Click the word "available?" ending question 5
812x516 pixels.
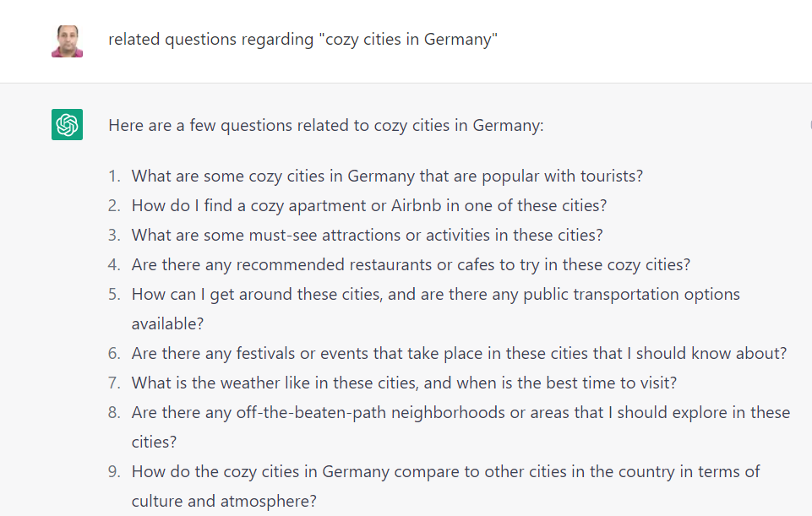(167, 323)
